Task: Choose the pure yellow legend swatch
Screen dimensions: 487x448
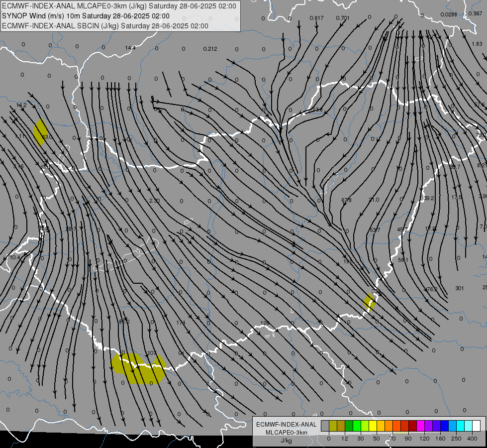Action: pos(373,426)
